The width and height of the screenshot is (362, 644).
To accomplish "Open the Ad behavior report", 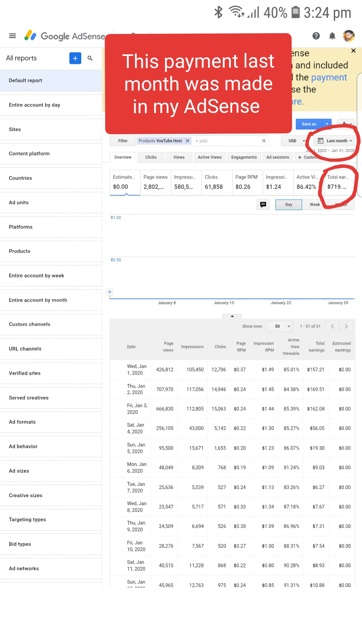I will pyautogui.click(x=51, y=446).
